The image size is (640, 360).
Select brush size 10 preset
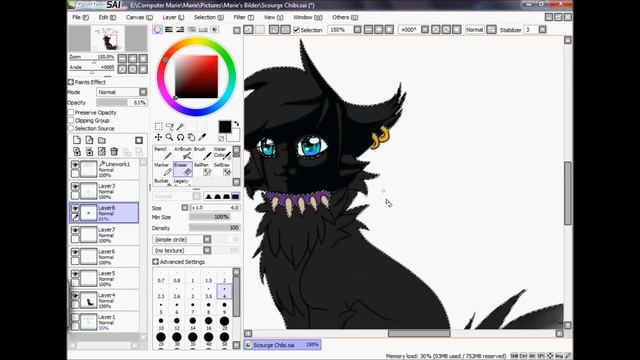pyautogui.click(x=161, y=322)
